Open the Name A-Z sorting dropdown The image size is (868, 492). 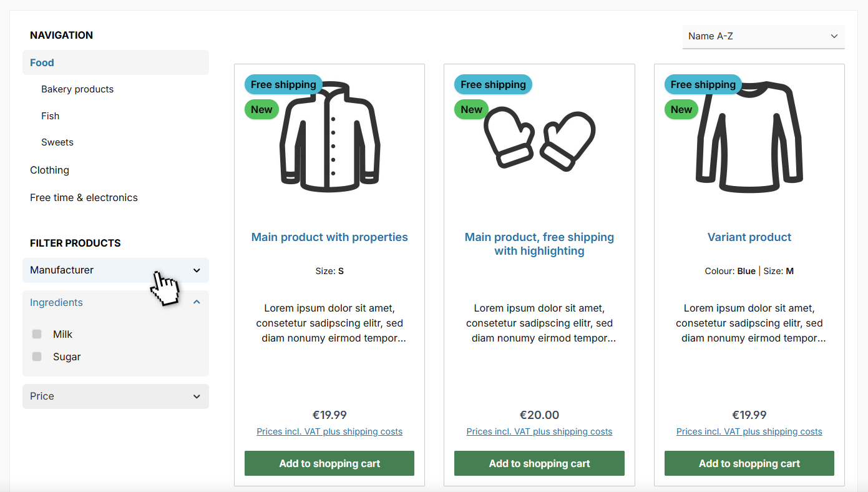tap(763, 36)
